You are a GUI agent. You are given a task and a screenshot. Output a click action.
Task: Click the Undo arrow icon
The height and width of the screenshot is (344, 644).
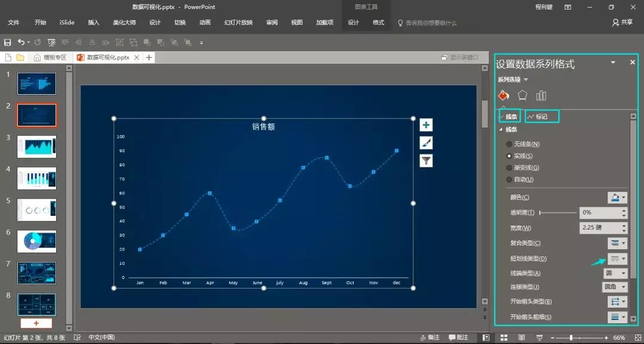tap(21, 42)
